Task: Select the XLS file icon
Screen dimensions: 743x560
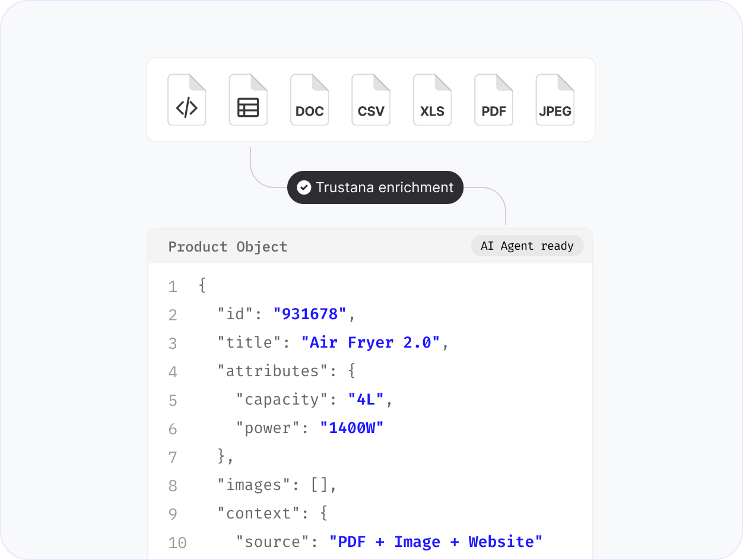Action: [x=433, y=100]
